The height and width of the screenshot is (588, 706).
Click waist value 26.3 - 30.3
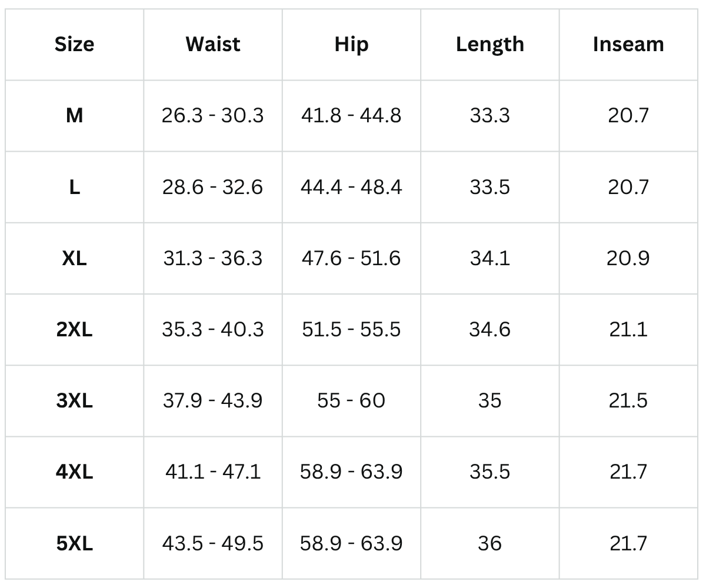coord(212,115)
